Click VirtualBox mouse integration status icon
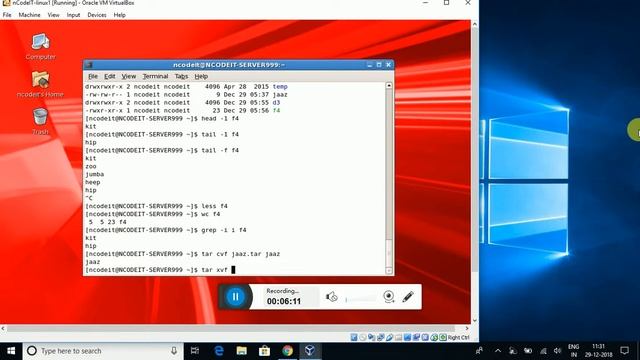This screenshot has width=640, height=360. 434,338
